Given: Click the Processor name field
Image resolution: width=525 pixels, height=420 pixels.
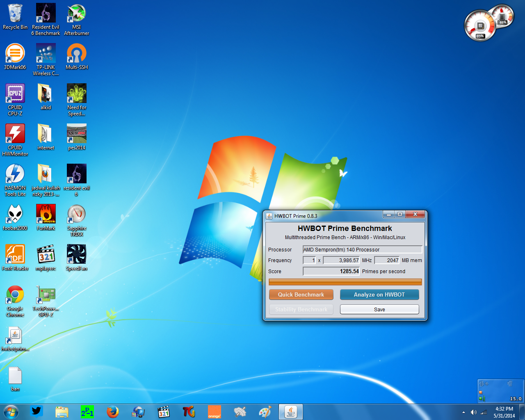Looking at the screenshot, I should pos(362,249).
